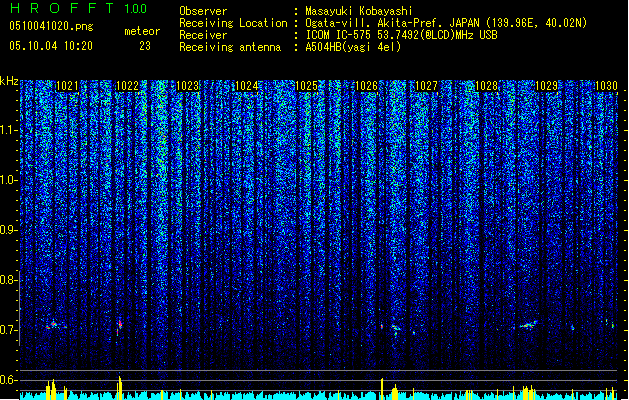Click the 'meteor' label

(142, 31)
